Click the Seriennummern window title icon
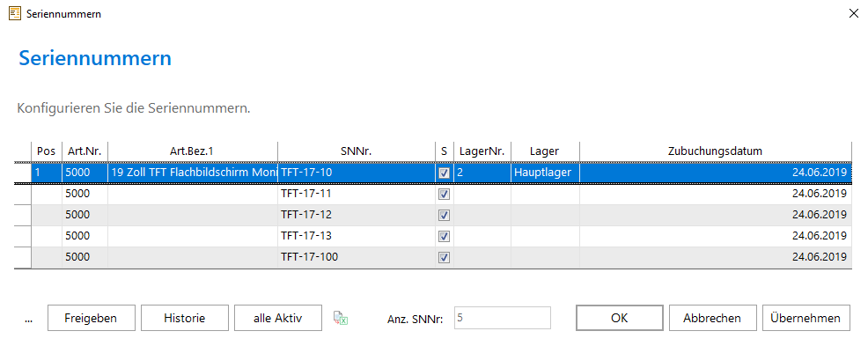This screenshot has width=868, height=346. pos(15,14)
